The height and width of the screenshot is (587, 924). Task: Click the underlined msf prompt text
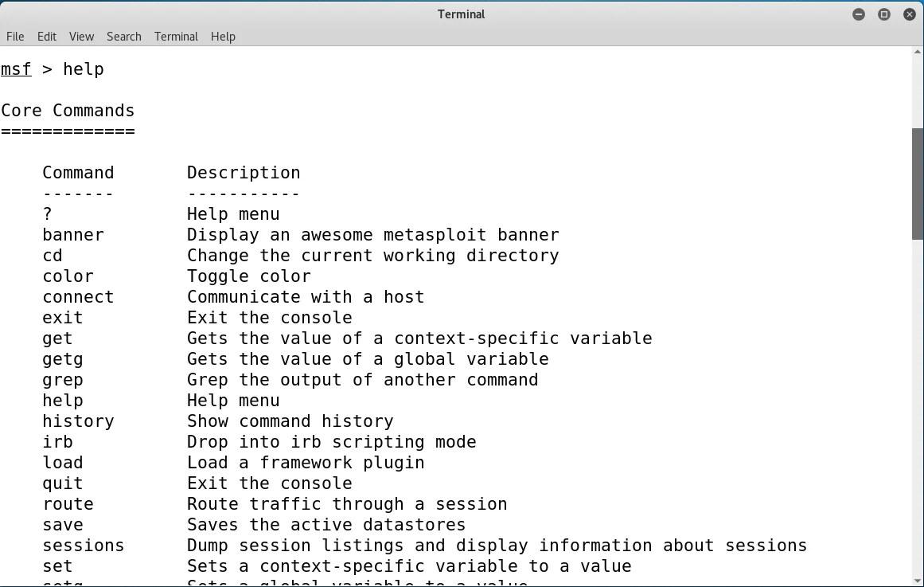coord(16,69)
